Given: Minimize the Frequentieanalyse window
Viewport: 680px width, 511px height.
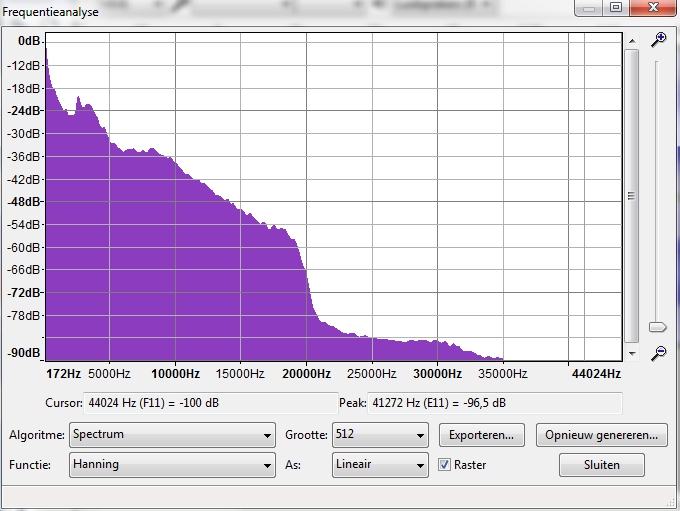Looking at the screenshot, I should 588,7.
